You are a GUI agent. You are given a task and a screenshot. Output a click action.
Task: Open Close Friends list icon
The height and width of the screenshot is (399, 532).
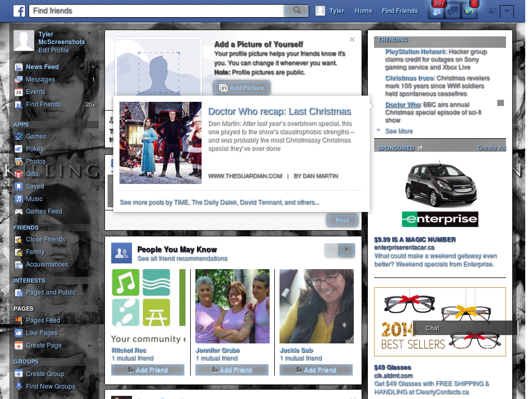(x=19, y=240)
